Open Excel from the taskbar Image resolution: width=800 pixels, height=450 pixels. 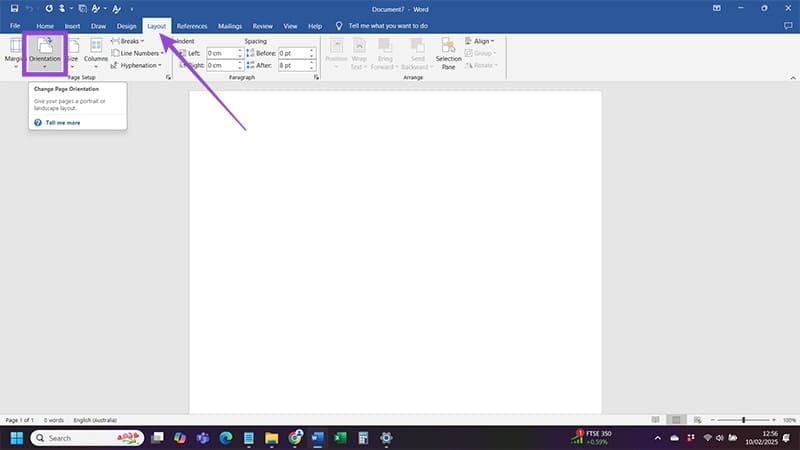click(x=340, y=438)
